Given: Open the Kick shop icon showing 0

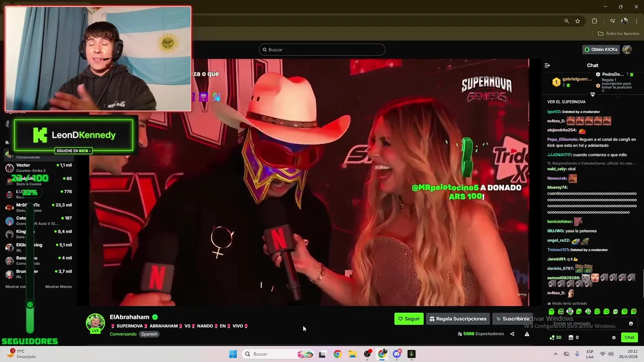Looking at the screenshot, I should (574, 337).
